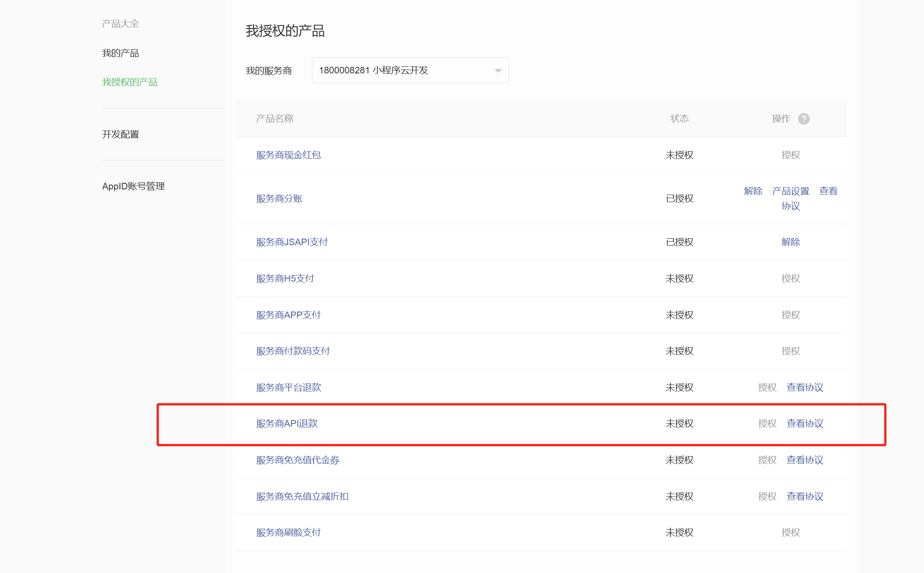924x573 pixels.
Task: Click 授权 in the 服务商API退款 row
Action: pyautogui.click(x=767, y=424)
